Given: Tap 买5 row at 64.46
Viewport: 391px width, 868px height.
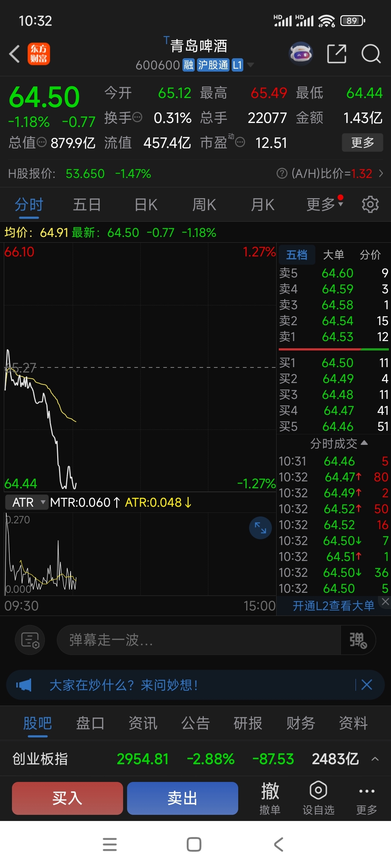Looking at the screenshot, I should tap(334, 426).
